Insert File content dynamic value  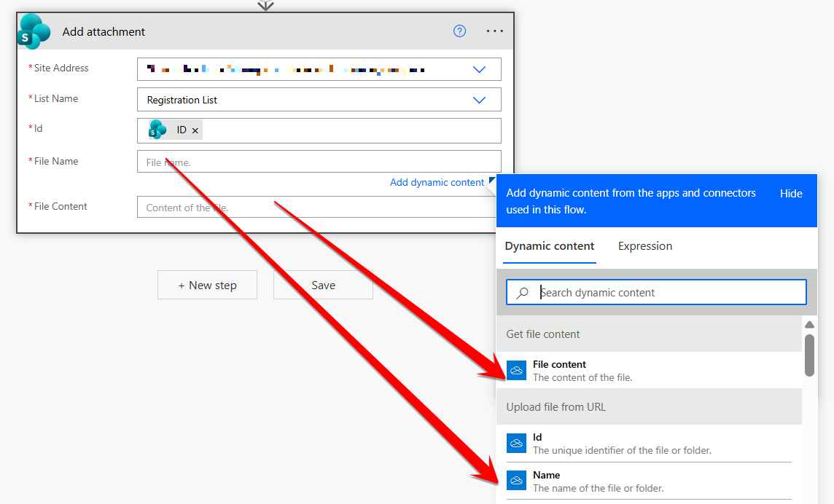649,371
